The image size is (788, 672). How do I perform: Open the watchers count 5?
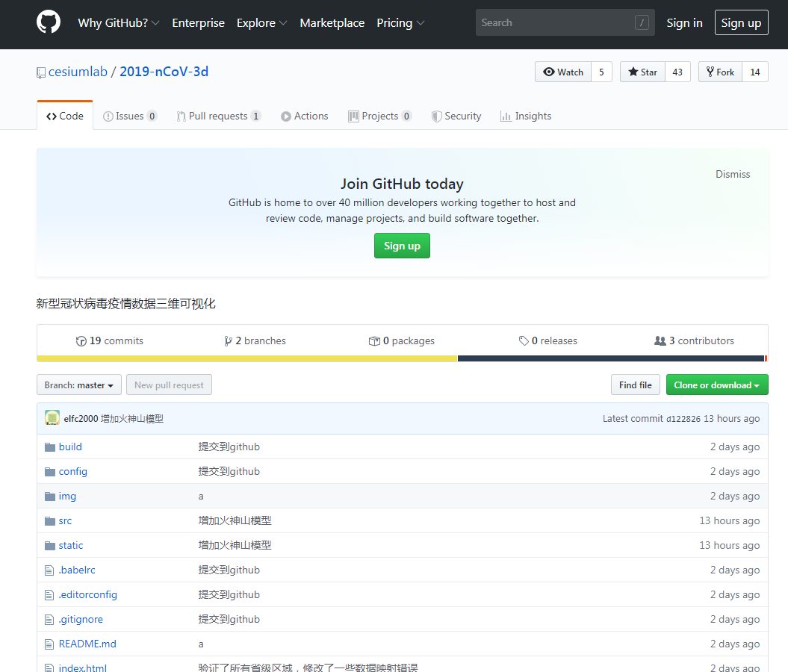tap(601, 72)
